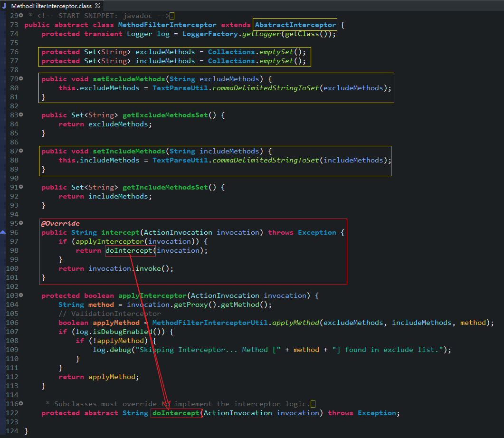504x438 pixels.
Task: Expand the folded comment at line 116
Action: coord(21,403)
